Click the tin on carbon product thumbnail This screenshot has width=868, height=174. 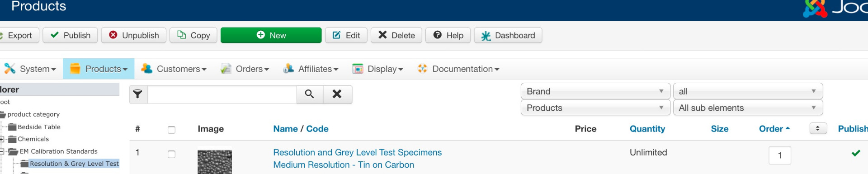pyautogui.click(x=215, y=162)
